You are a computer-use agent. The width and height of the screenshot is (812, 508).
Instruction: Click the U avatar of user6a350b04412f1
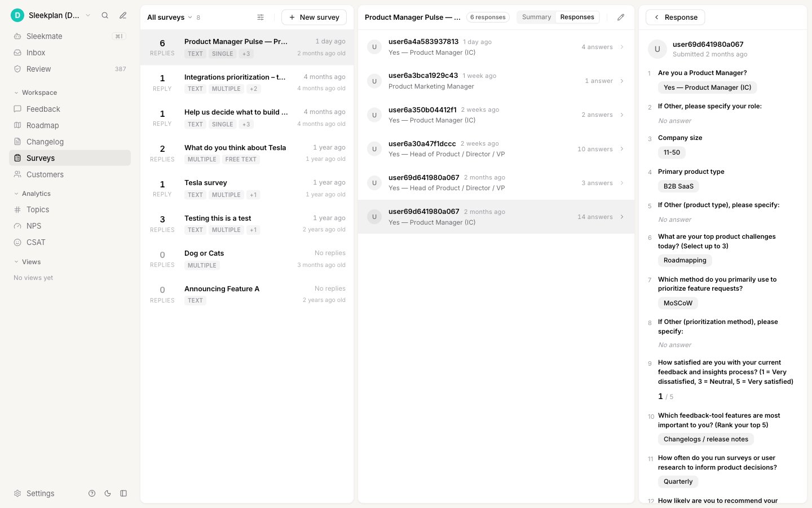(x=374, y=115)
